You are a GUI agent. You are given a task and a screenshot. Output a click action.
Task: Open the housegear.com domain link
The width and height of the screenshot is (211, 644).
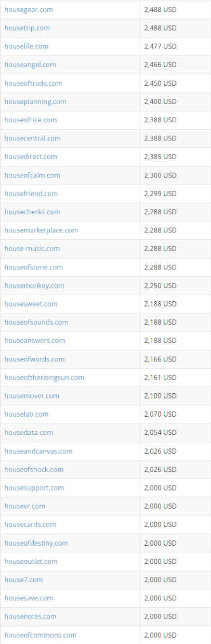tap(29, 10)
